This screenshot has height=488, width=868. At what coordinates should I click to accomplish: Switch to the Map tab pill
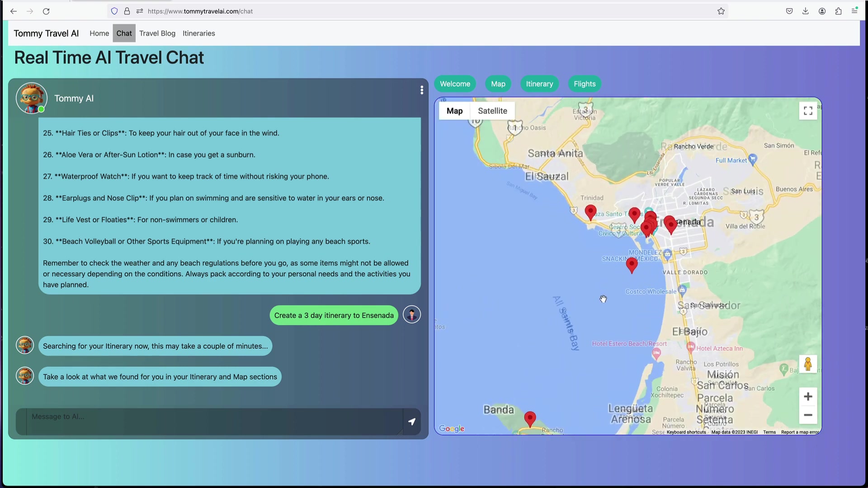click(x=498, y=84)
